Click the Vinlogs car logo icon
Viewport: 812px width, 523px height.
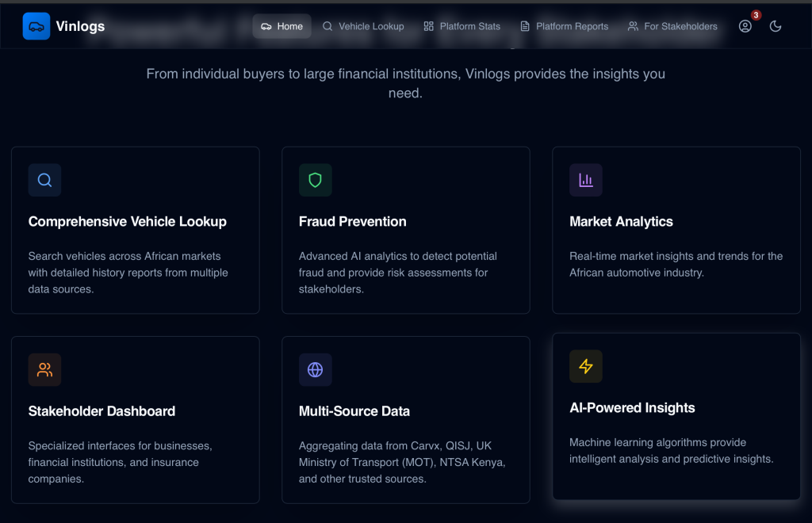[x=36, y=26]
